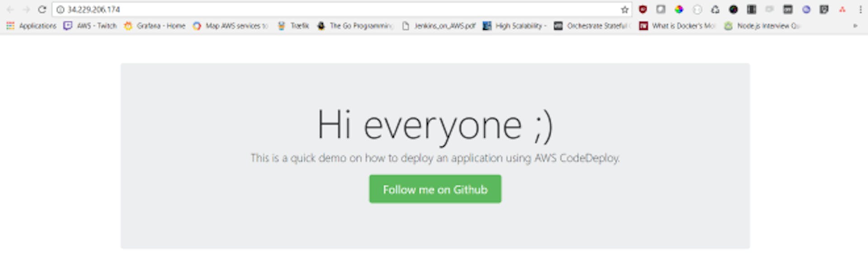Click the gray square extension icon
Screen dimensions: 868x263
click(x=660, y=9)
